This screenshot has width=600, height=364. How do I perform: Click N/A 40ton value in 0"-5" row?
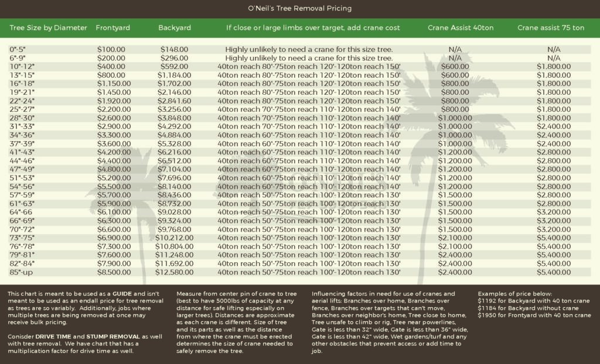tap(455, 49)
